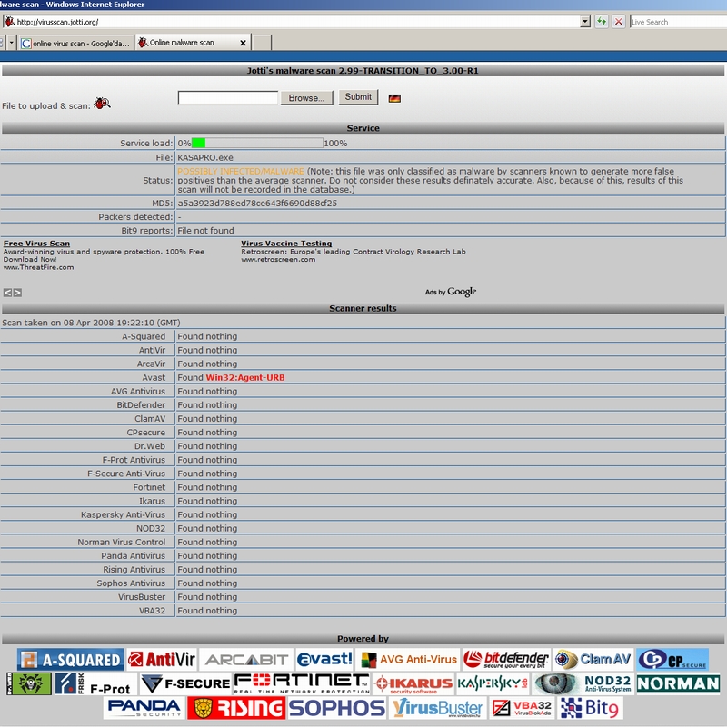Click the Kaspersky lab logo
Image resolution: width=727 pixels, height=728 pixels.
pos(493,683)
